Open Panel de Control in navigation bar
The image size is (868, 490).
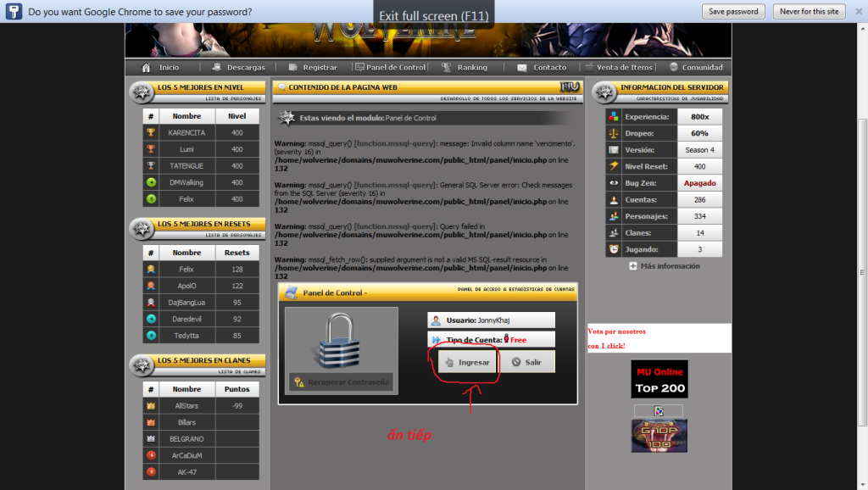(396, 68)
